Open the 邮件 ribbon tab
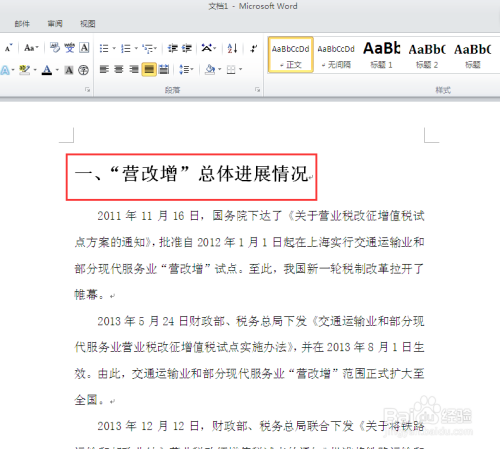The image size is (500, 449). coord(22,24)
